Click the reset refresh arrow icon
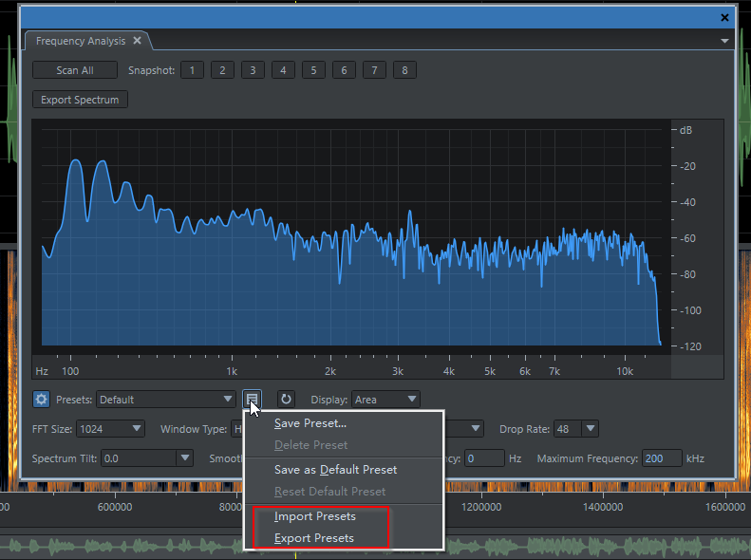This screenshot has width=751, height=560. click(286, 400)
